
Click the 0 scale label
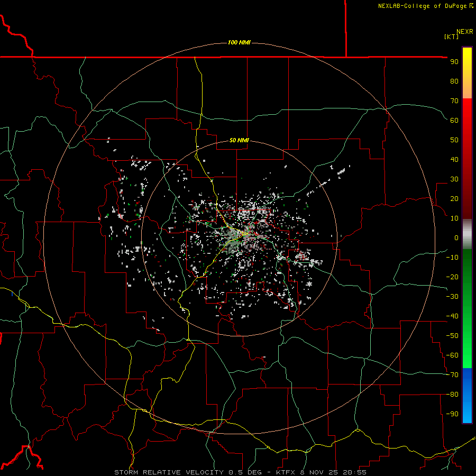coord(456,237)
